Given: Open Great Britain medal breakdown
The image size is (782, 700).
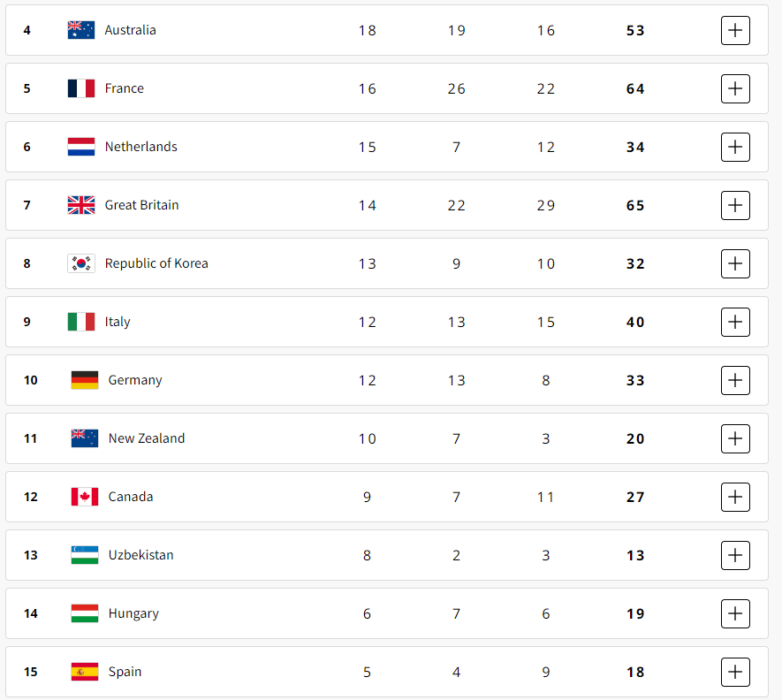Looking at the screenshot, I should [x=735, y=206].
